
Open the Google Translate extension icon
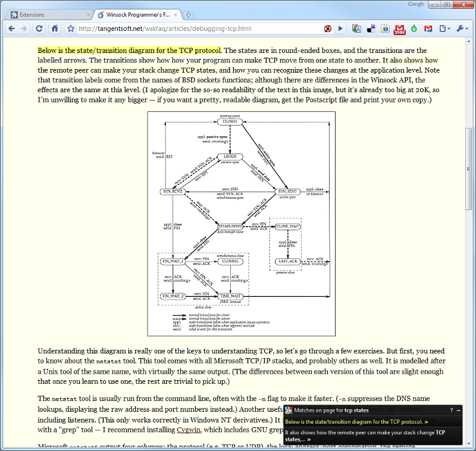356,29
